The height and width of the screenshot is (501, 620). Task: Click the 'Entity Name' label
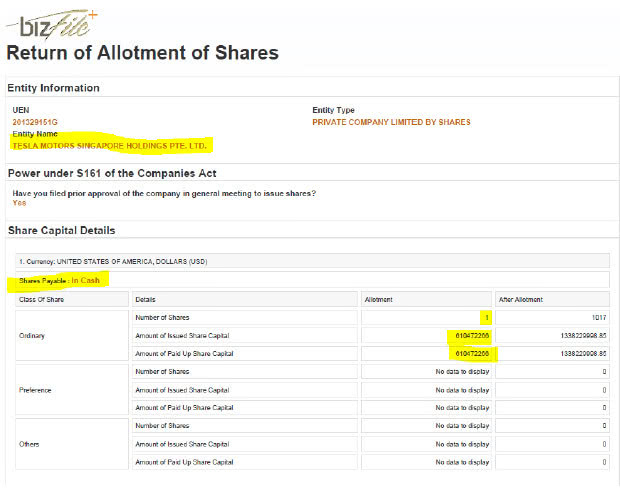pos(35,134)
